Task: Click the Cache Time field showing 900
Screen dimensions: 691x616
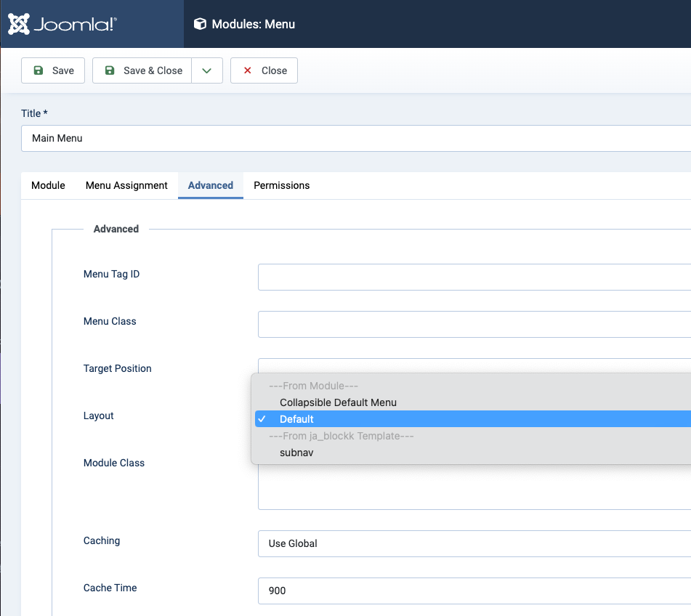Action: [x=474, y=591]
